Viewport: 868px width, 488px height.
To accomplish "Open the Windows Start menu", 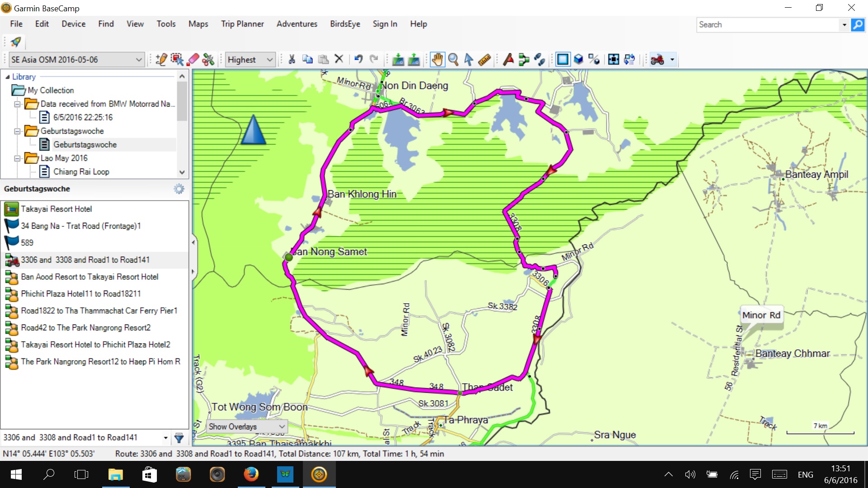I will coord(16,474).
